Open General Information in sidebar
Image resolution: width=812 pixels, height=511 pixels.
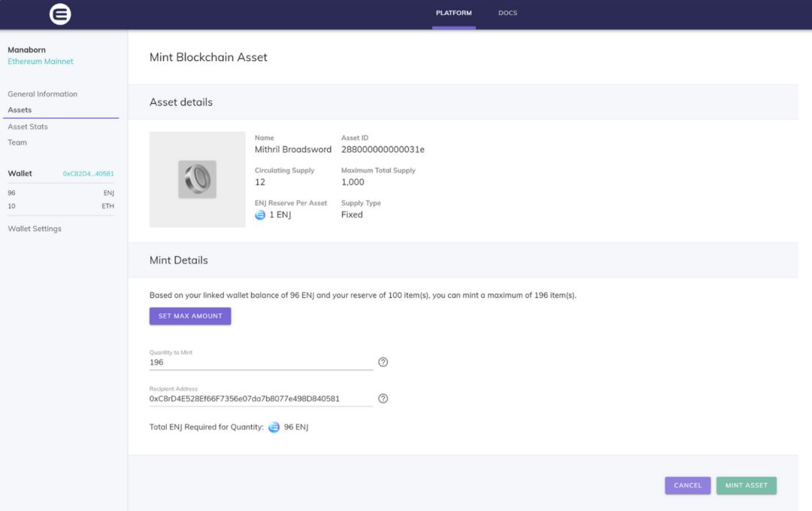click(x=42, y=94)
